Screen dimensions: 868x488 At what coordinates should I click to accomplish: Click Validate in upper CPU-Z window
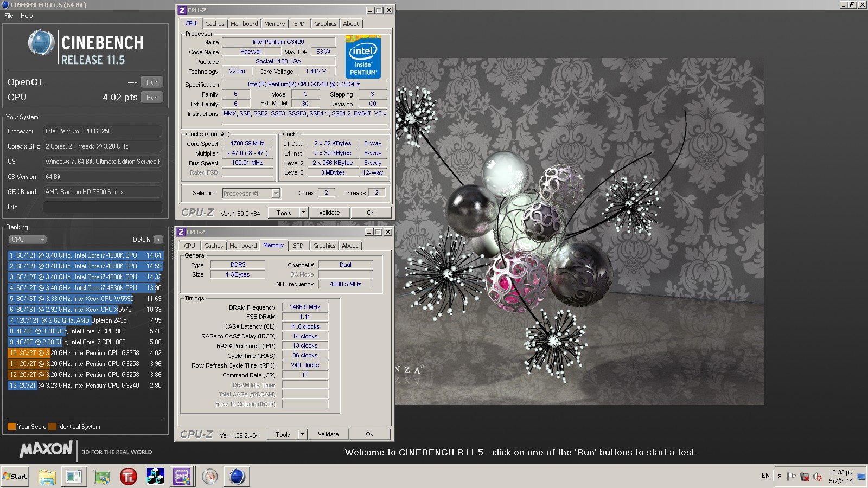click(x=329, y=213)
